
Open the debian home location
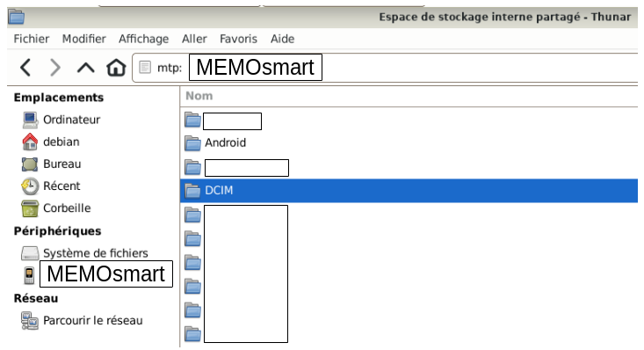(x=50, y=142)
